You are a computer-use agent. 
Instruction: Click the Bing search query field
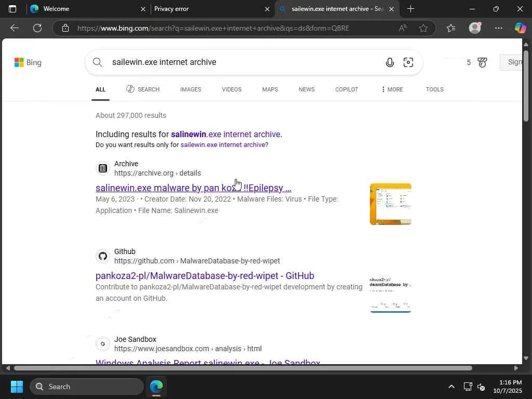pyautogui.click(x=244, y=62)
